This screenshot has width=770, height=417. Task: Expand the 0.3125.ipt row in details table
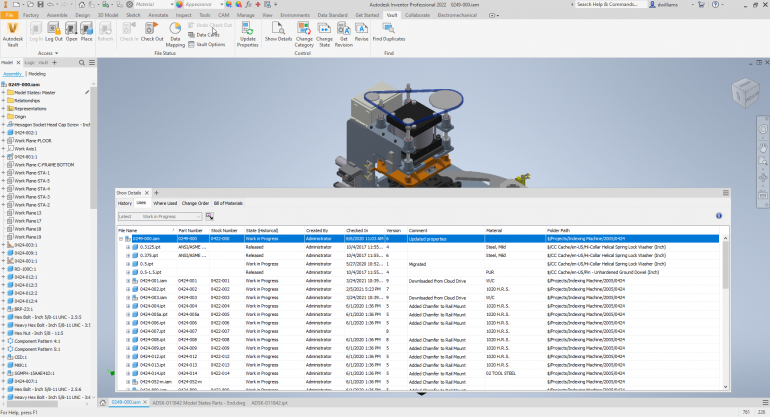(x=128, y=247)
